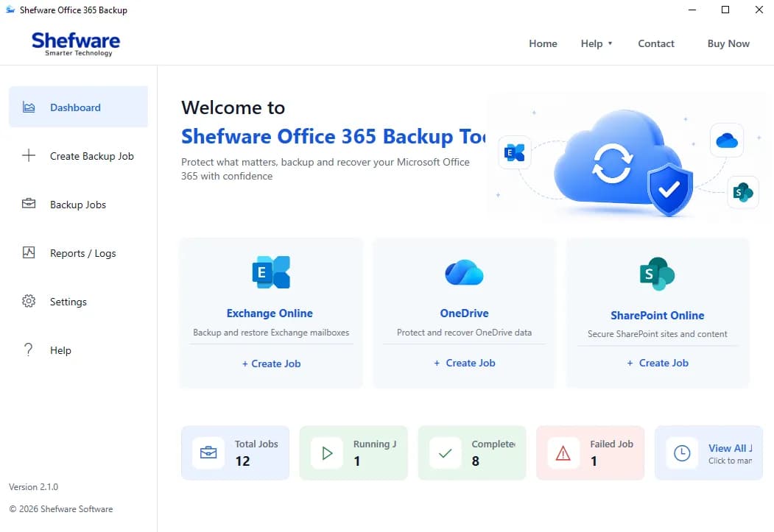774x532 pixels.
Task: Click the Running Jobs play icon
Action: [x=327, y=453]
